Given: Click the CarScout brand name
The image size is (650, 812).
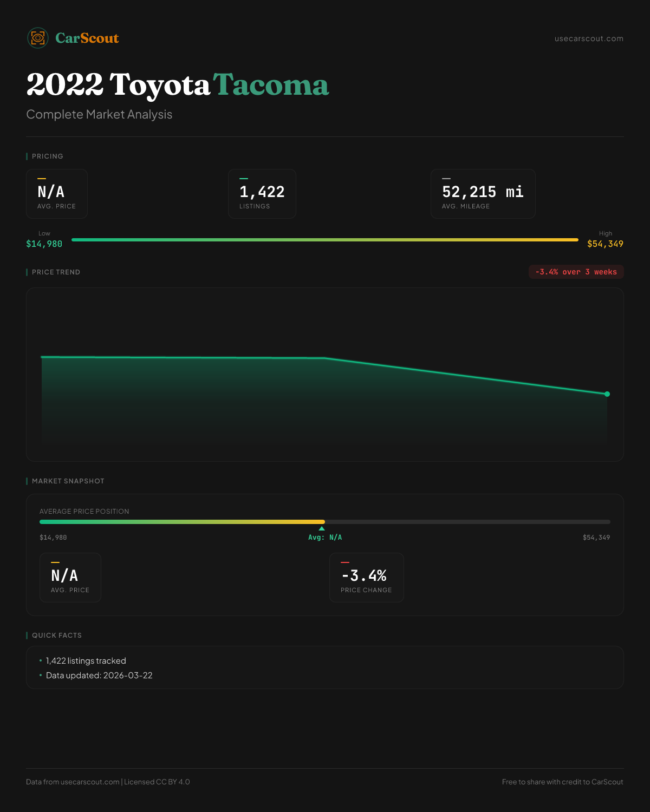Looking at the screenshot, I should 87,38.
